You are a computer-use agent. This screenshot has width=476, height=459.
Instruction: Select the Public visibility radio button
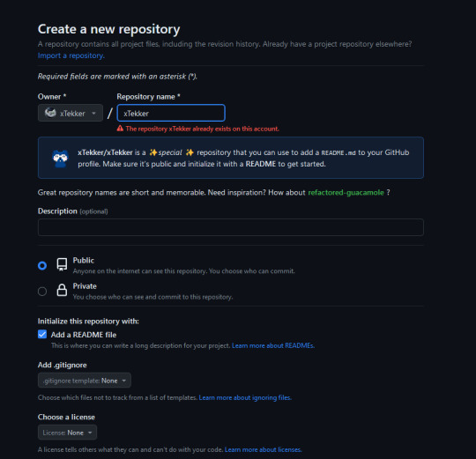(42, 265)
